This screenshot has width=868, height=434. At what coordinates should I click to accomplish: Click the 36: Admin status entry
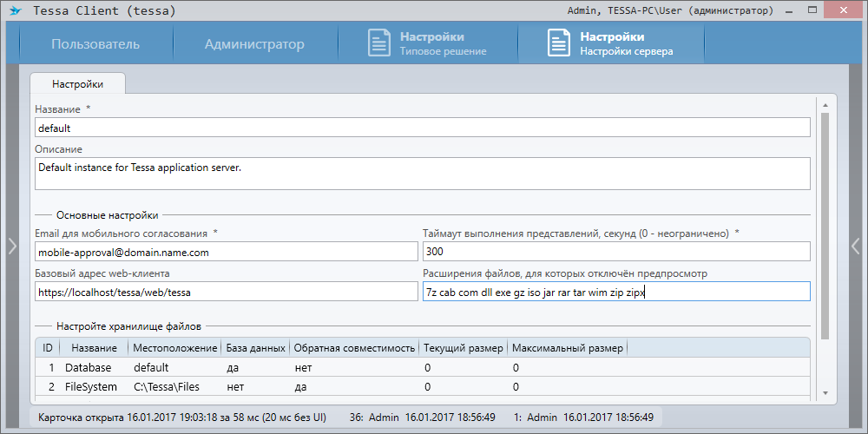(423, 417)
